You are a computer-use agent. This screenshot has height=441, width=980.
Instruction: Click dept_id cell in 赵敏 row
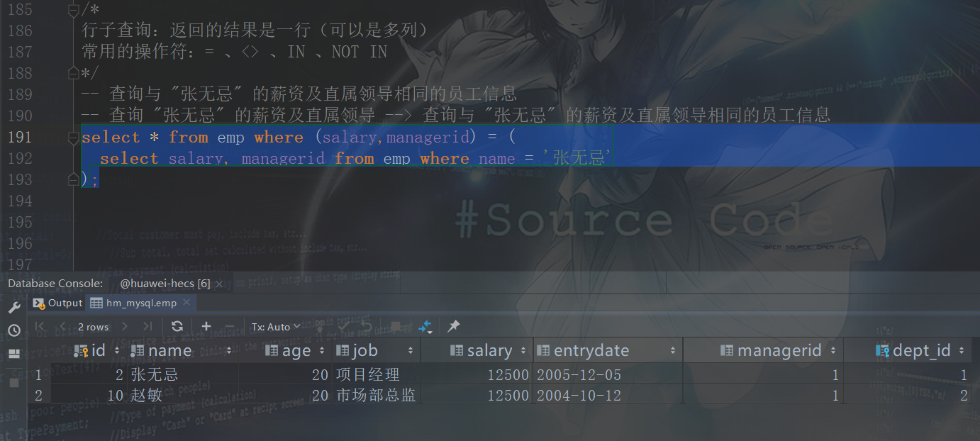(964, 396)
